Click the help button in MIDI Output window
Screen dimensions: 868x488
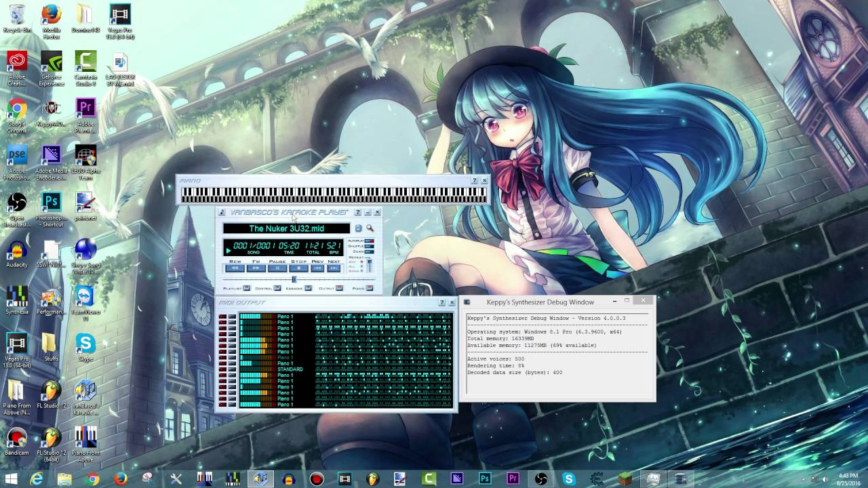pos(442,302)
